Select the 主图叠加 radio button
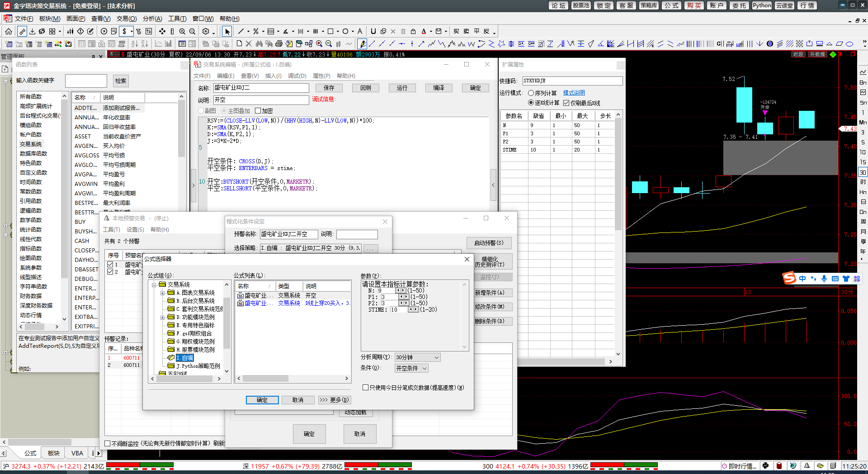The image size is (868, 474). click(223, 111)
